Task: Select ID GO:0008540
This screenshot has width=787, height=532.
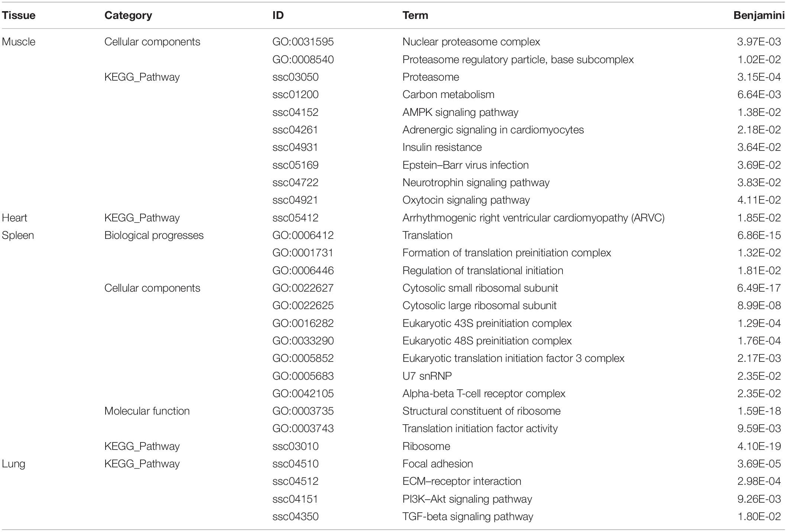Action: pos(303,59)
